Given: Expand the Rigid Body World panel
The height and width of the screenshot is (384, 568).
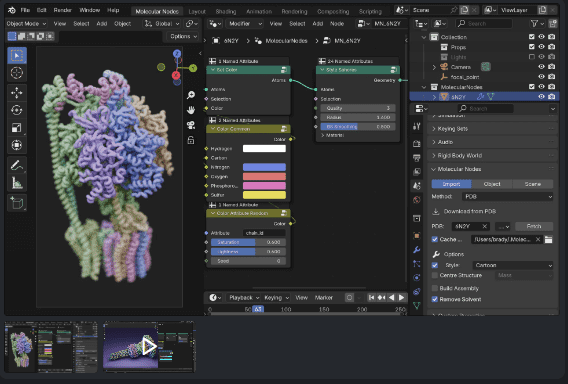Looking at the screenshot, I should click(x=493, y=155).
